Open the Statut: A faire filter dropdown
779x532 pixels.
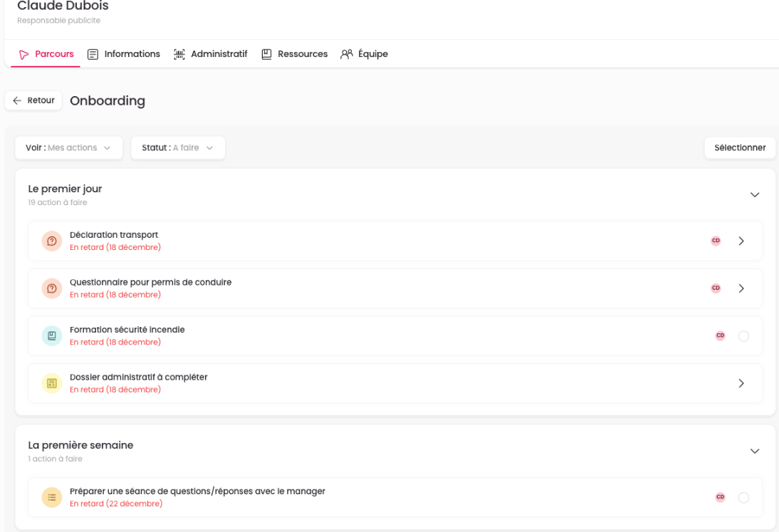[178, 148]
